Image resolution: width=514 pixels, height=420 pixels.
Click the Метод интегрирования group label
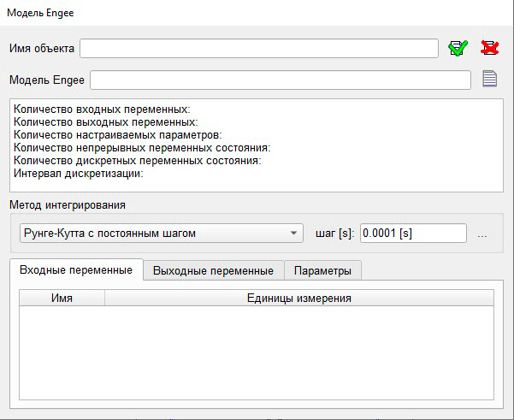click(x=68, y=204)
